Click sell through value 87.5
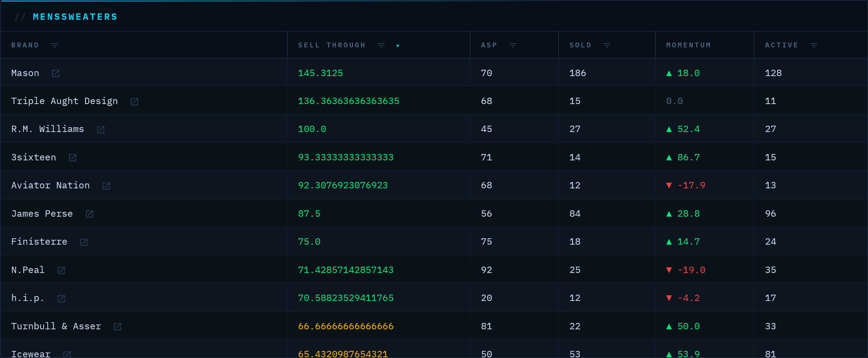 click(309, 214)
